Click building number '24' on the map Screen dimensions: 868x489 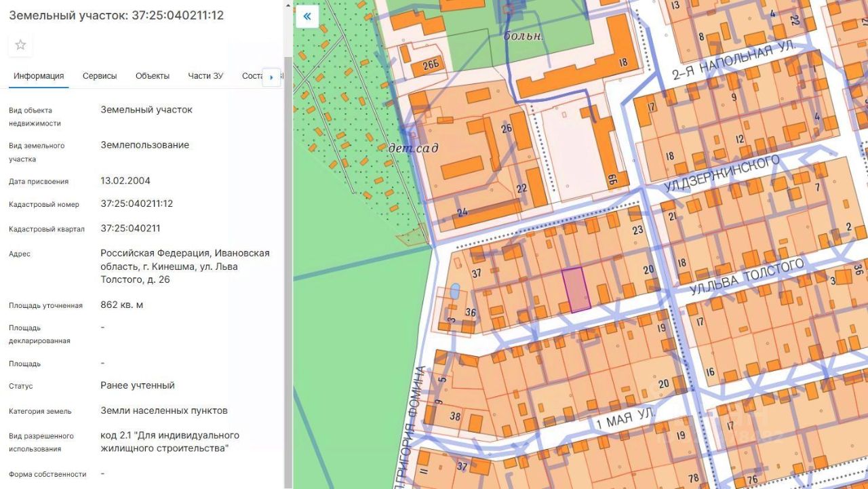coord(462,212)
